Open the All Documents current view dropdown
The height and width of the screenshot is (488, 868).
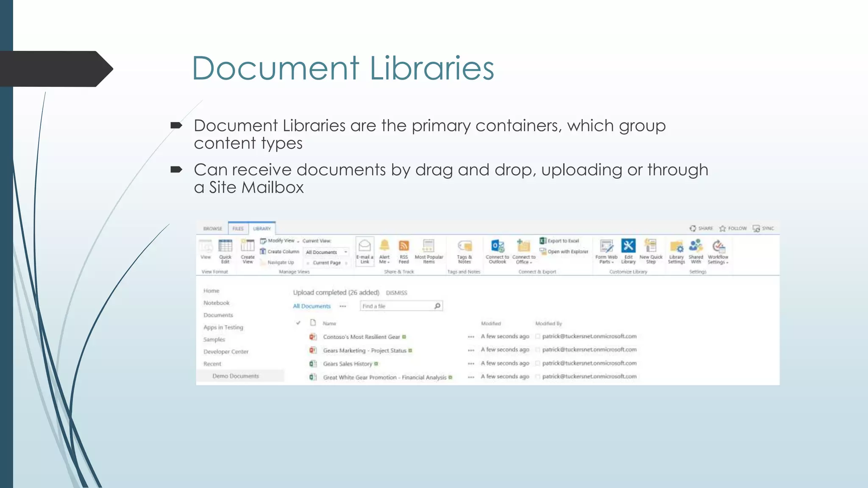tap(327, 252)
